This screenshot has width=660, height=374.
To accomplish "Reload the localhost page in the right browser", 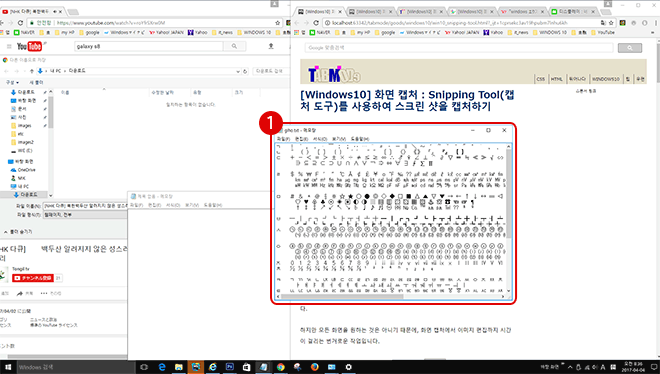I will pyautogui.click(x=317, y=23).
